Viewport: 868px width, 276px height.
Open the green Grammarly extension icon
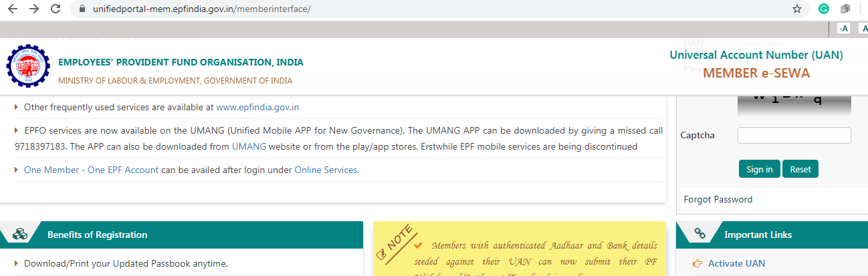pos(824,9)
